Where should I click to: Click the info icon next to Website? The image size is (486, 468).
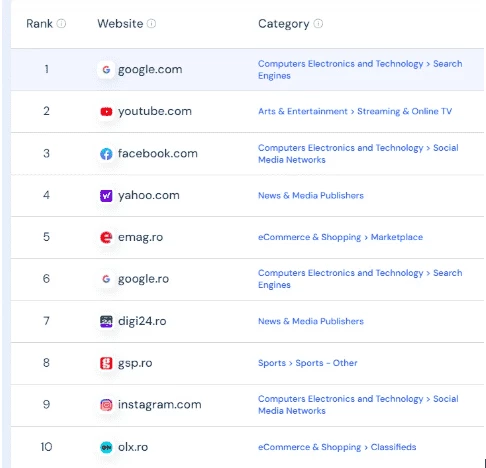click(151, 24)
